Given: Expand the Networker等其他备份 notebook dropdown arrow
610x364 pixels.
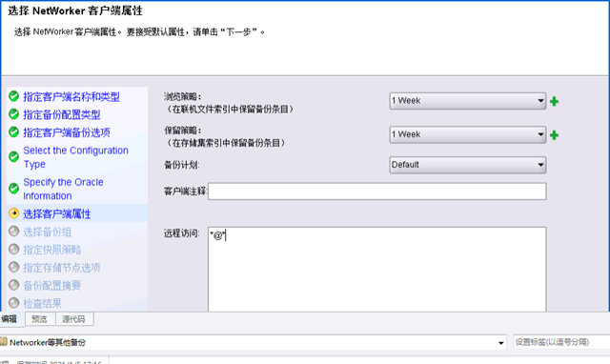Looking at the screenshot, I should click(501, 343).
